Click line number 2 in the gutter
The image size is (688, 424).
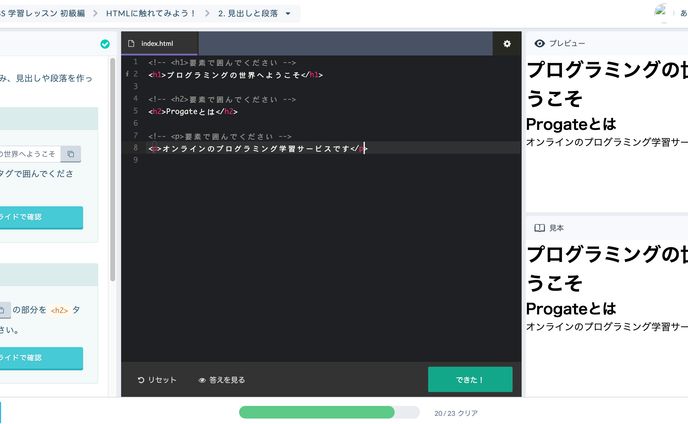click(136, 74)
